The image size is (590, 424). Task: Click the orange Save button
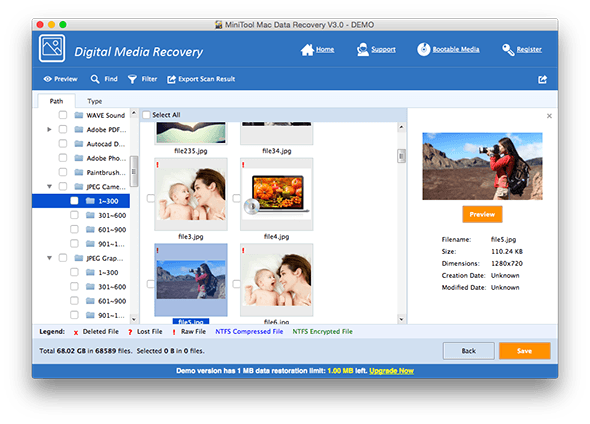525,351
